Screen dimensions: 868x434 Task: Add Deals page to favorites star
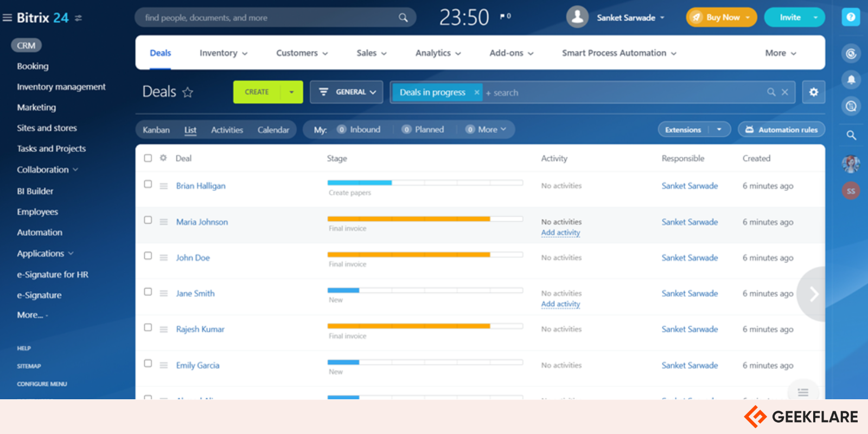point(188,92)
